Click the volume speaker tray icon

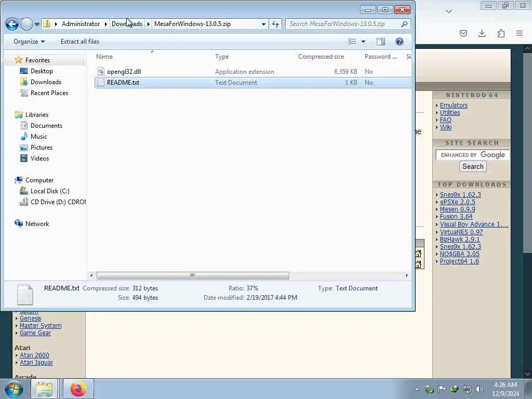pos(479,389)
